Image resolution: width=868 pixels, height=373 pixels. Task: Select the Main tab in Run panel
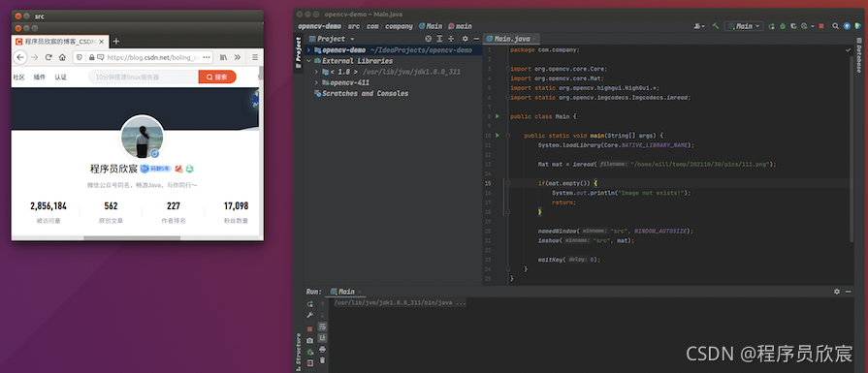pyautogui.click(x=346, y=292)
